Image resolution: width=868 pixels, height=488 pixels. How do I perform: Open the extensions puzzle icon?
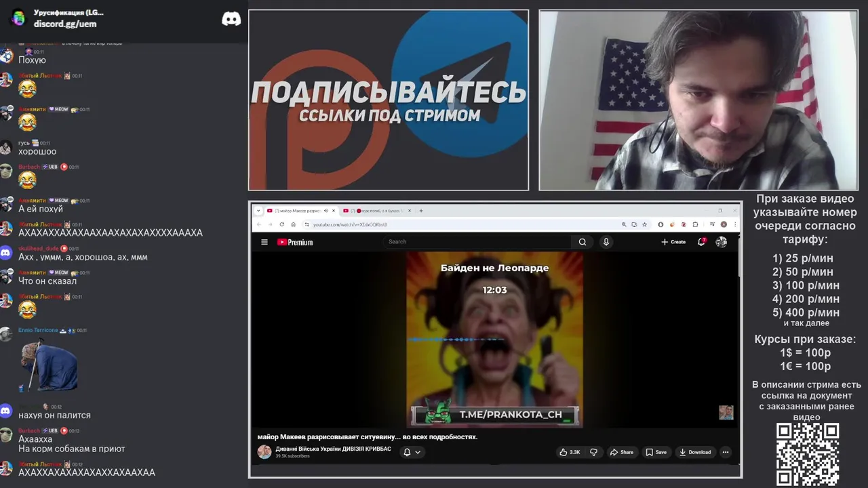coord(695,224)
